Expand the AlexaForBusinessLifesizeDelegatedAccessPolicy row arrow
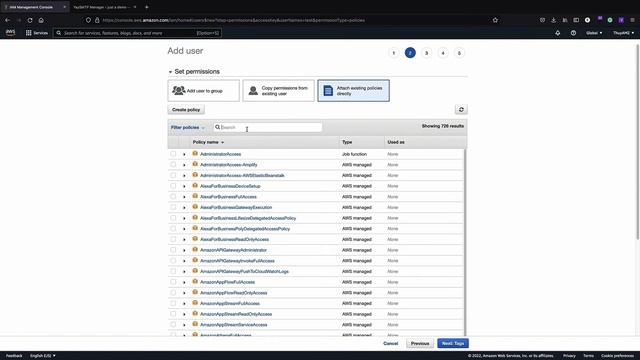 (184, 218)
